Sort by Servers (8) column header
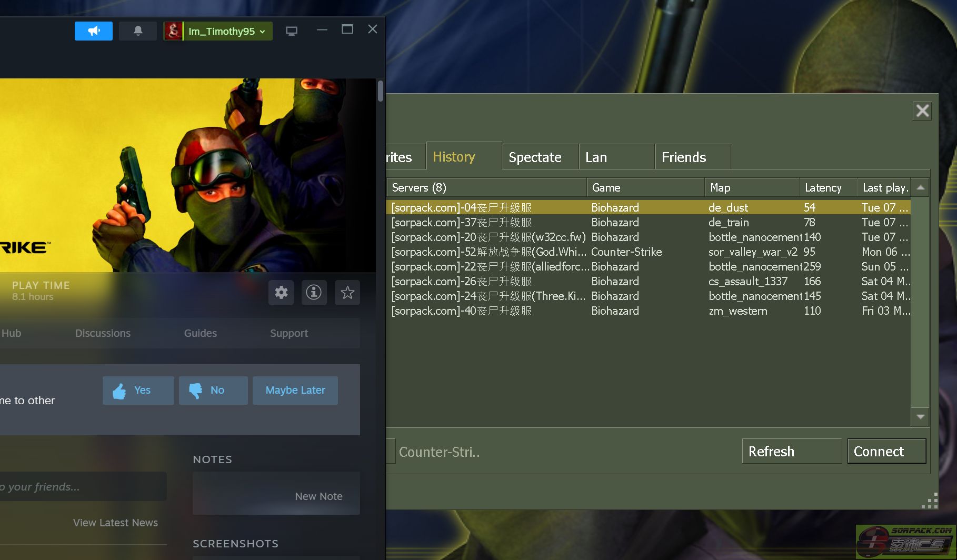Image resolution: width=957 pixels, height=560 pixels. coord(486,187)
